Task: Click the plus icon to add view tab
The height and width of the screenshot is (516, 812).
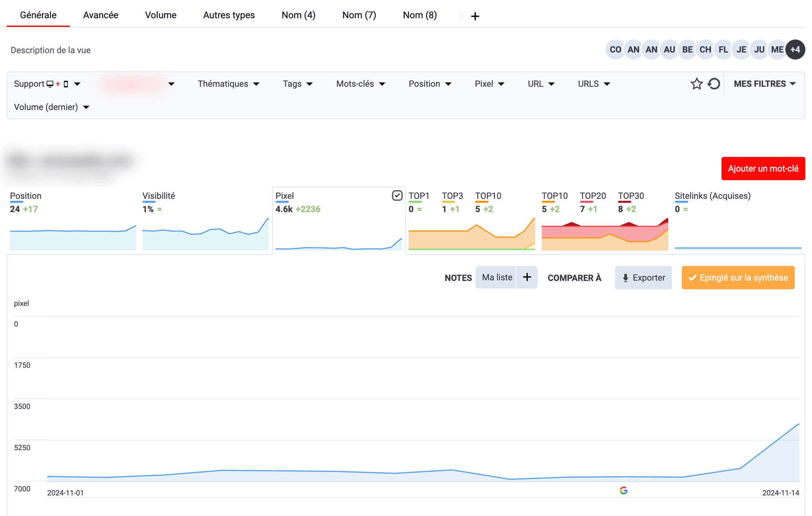Action: click(475, 16)
